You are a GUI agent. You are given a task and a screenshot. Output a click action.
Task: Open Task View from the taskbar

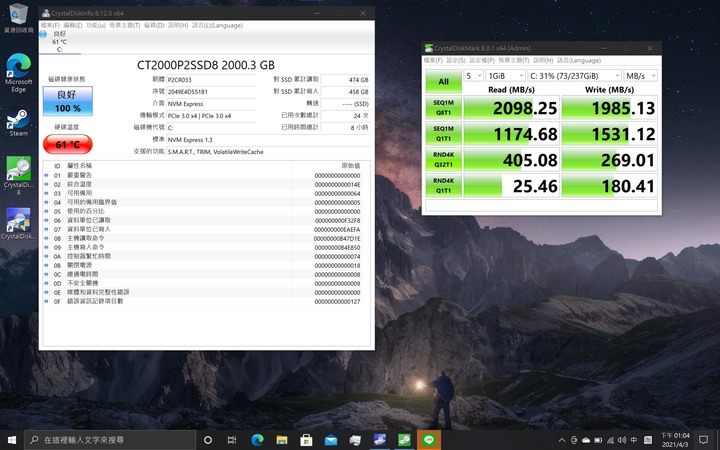(x=232, y=440)
